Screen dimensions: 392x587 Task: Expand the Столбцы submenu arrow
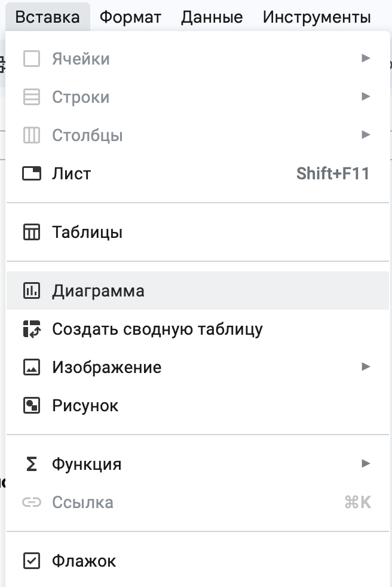point(366,135)
